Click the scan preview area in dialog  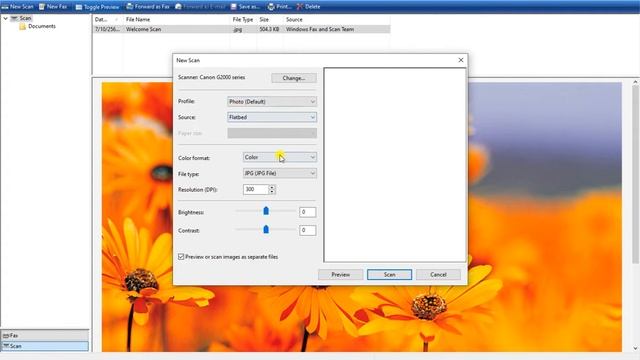395,165
